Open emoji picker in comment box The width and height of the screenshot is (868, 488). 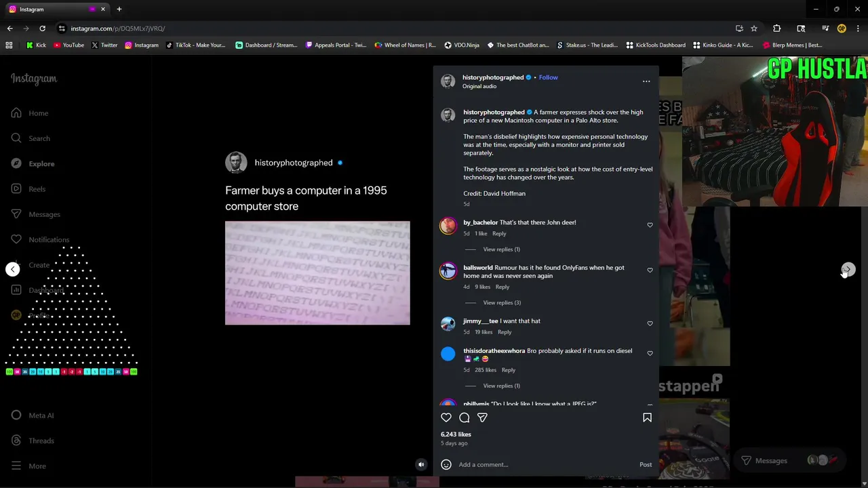446,464
